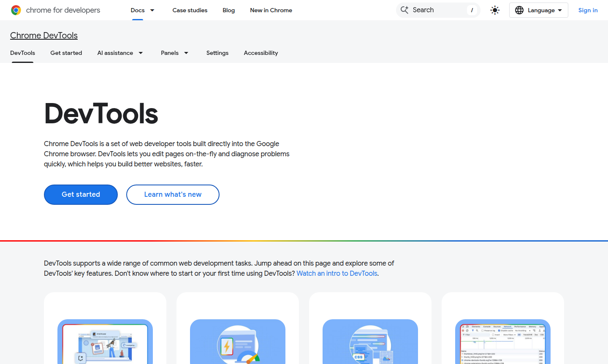Viewport: 608px width, 364px height.
Task: Click the Get started button
Action: pos(81,194)
